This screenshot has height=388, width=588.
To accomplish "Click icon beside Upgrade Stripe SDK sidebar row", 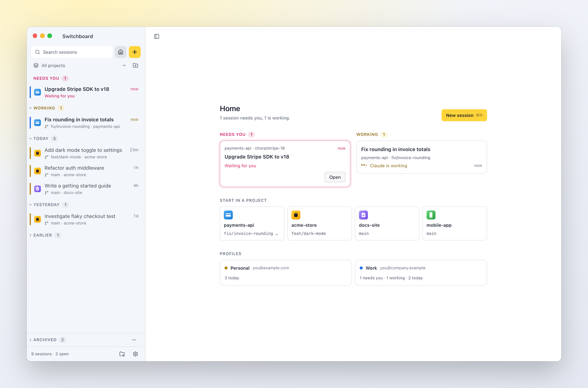I will (38, 92).
